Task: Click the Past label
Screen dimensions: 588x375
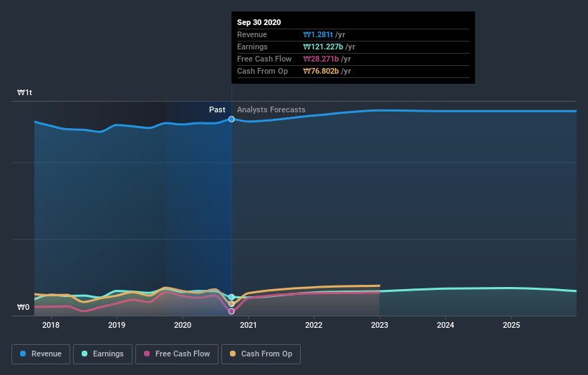Action: point(217,109)
